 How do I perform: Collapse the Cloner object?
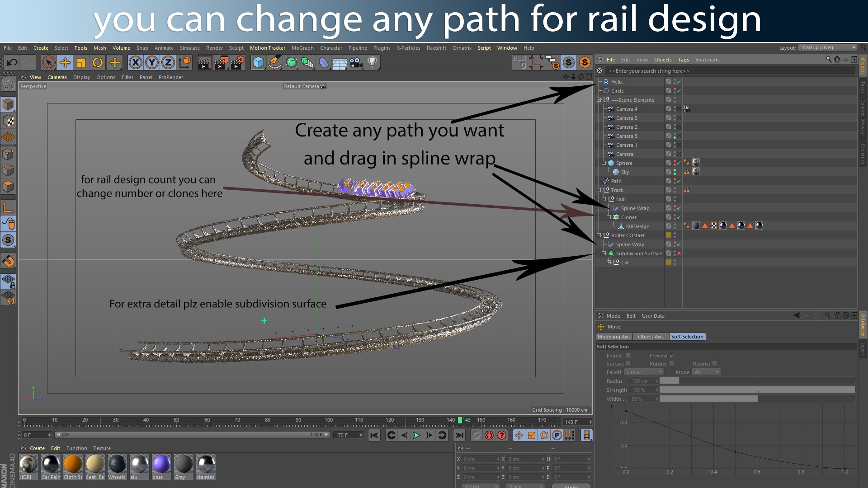[x=609, y=217]
